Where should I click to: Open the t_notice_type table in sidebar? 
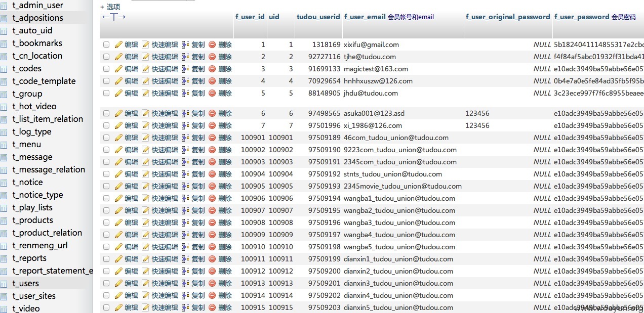(37, 195)
